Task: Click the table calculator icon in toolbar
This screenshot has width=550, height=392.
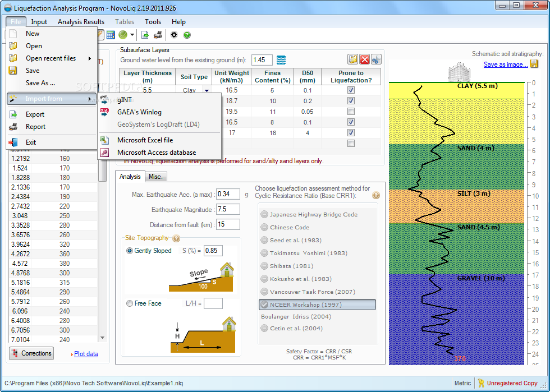Action: point(111,35)
